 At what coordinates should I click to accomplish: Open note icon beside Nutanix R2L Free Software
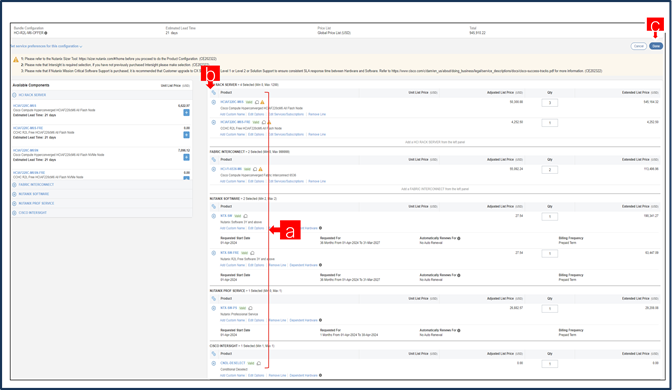click(x=252, y=253)
